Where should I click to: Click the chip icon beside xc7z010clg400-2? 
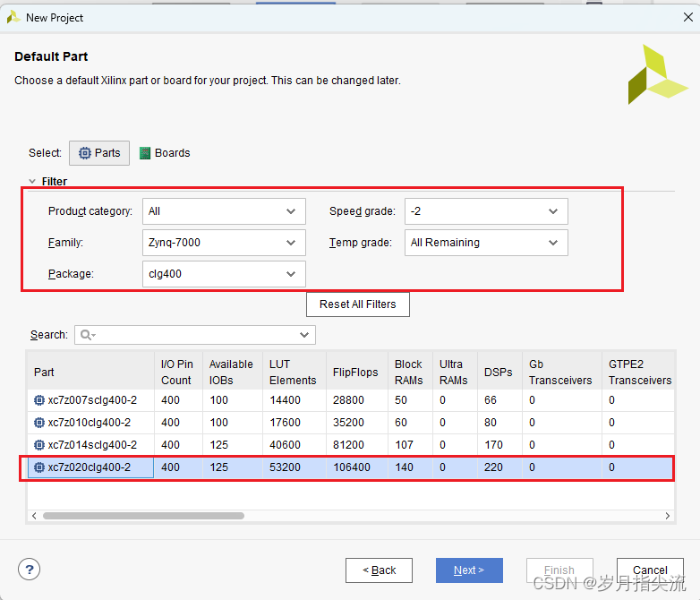(x=39, y=423)
